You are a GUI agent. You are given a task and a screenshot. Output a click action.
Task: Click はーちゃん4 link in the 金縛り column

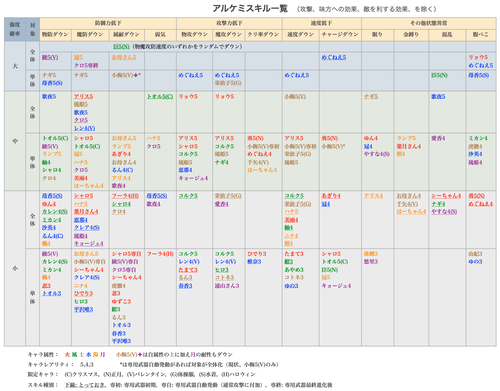pyautogui.click(x=411, y=212)
